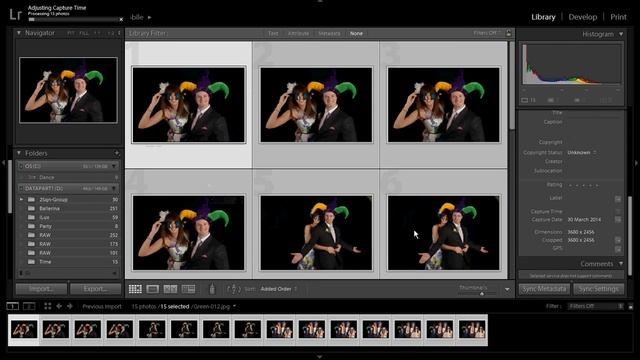The height and width of the screenshot is (360, 640).
Task: Go back with the filmstrip left arrow
Action: [x=59, y=306]
